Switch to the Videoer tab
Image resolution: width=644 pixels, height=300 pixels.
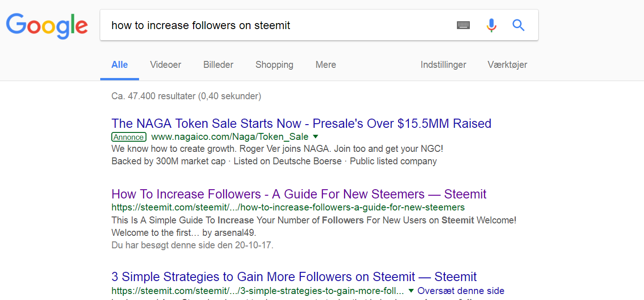point(165,65)
